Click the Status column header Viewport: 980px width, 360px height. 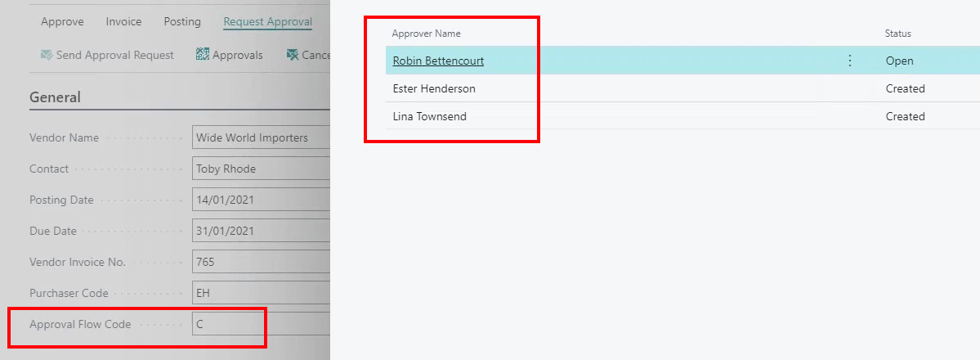[x=898, y=34]
